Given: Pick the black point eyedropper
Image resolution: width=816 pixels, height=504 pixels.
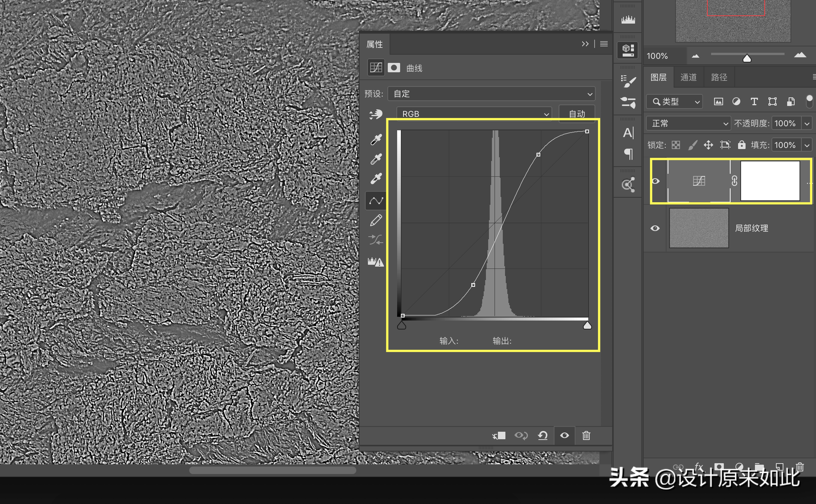Looking at the screenshot, I should [376, 139].
